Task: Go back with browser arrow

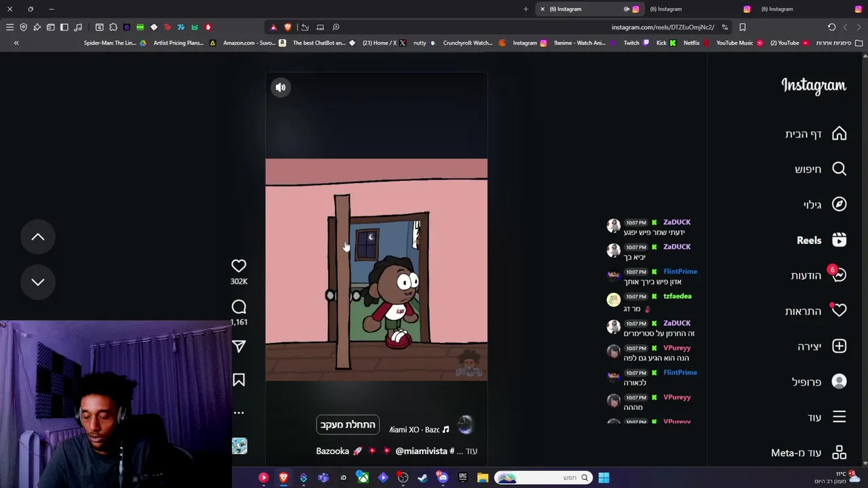Action: click(859, 27)
